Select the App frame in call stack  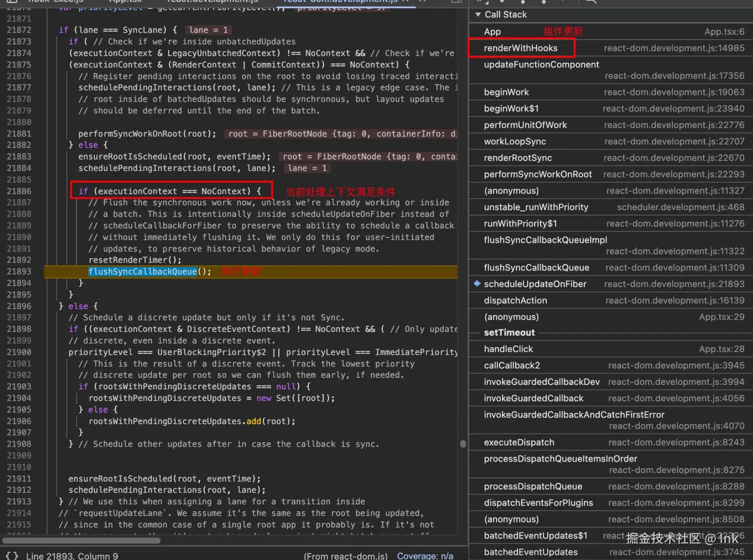click(x=610, y=32)
